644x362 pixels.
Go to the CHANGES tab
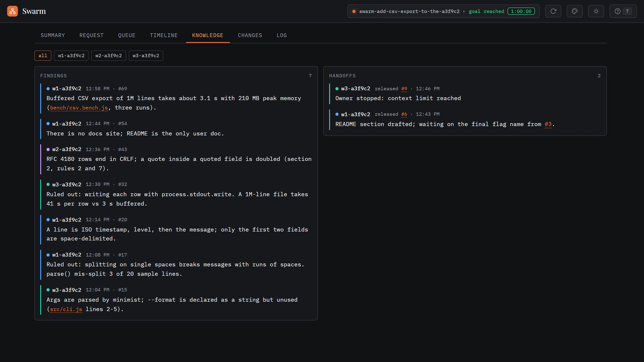click(x=250, y=35)
